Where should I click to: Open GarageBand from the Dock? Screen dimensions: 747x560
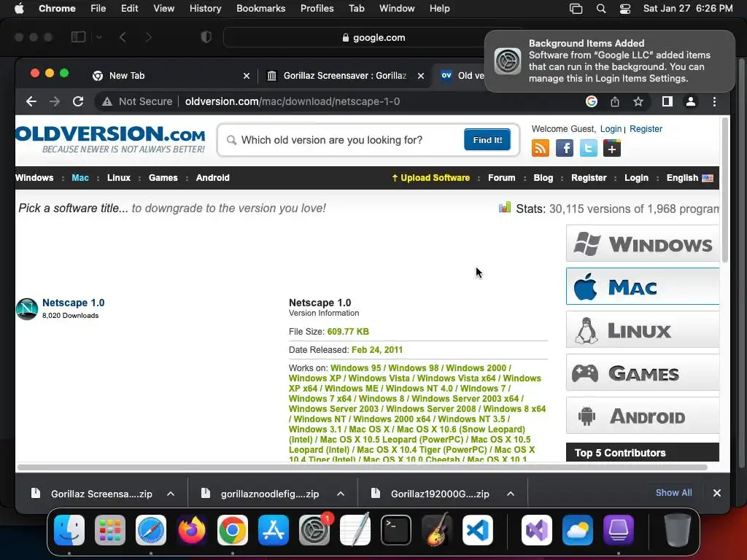[437, 530]
